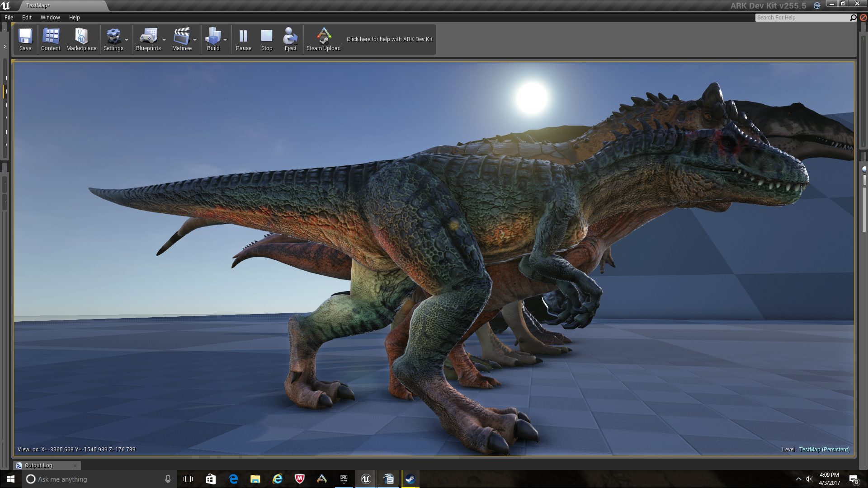The image size is (868, 488).
Task: Open the Content browser
Action: [x=51, y=40]
